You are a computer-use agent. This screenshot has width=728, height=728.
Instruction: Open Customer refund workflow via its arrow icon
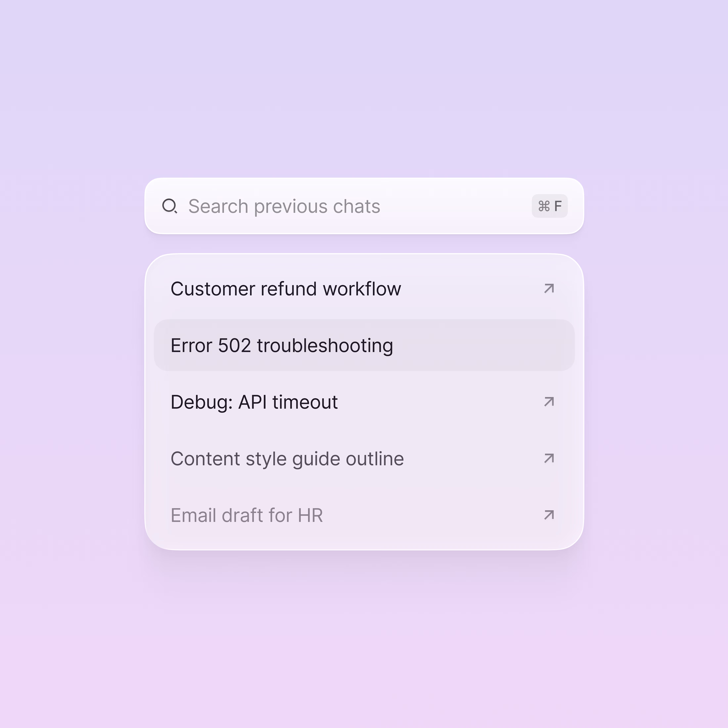[x=549, y=289]
